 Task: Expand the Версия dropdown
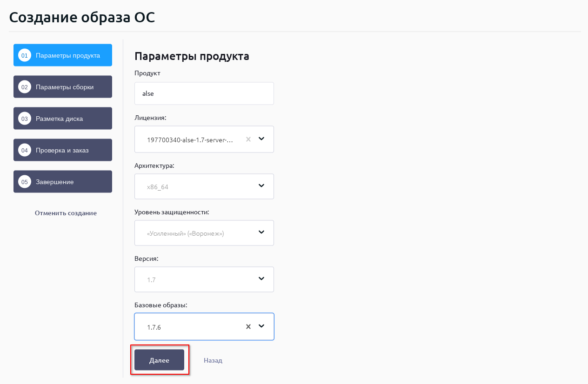pos(204,279)
